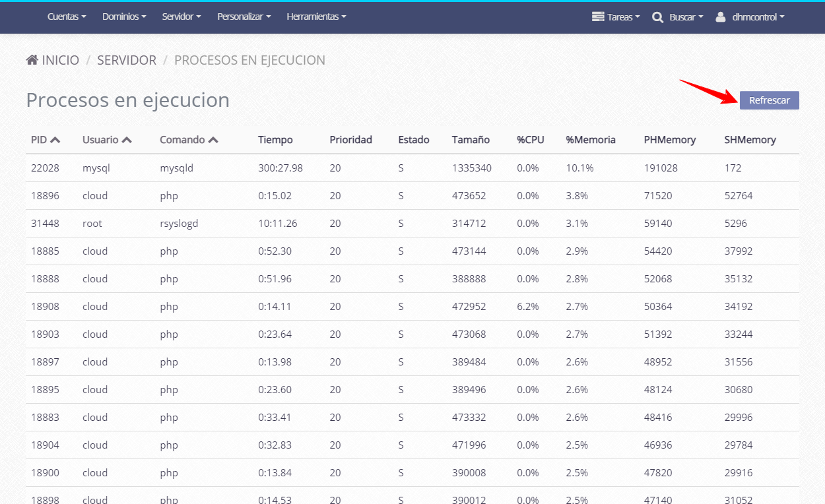Viewport: 825px width, 504px height.
Task: Click the %Memoria column header
Action: pos(591,140)
